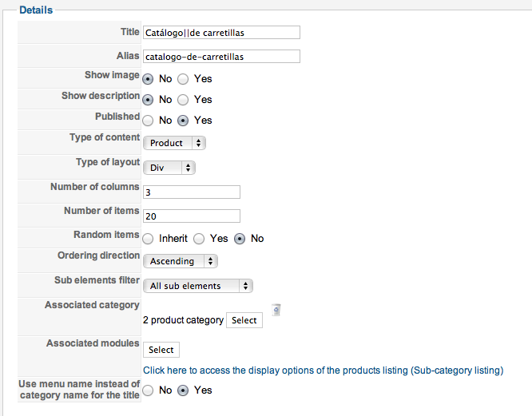Set Show image to Yes
This screenshot has width=532, height=416.
183,79
